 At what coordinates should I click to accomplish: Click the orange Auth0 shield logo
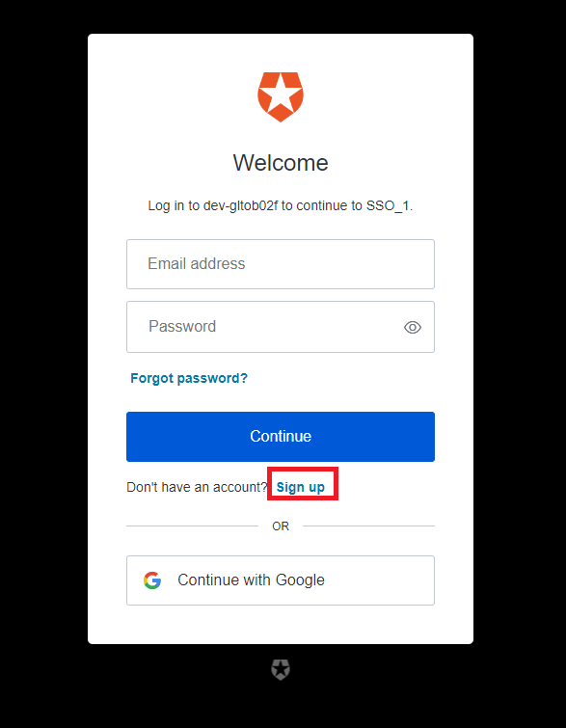click(281, 97)
